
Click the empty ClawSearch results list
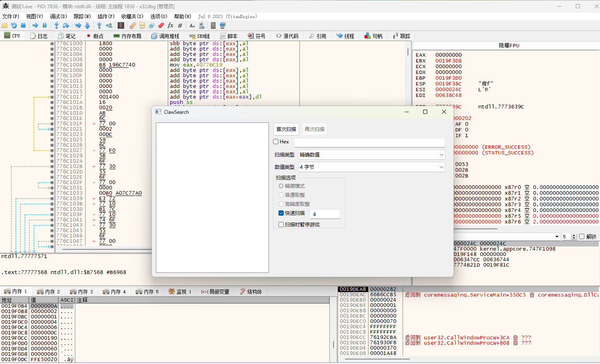pos(212,198)
